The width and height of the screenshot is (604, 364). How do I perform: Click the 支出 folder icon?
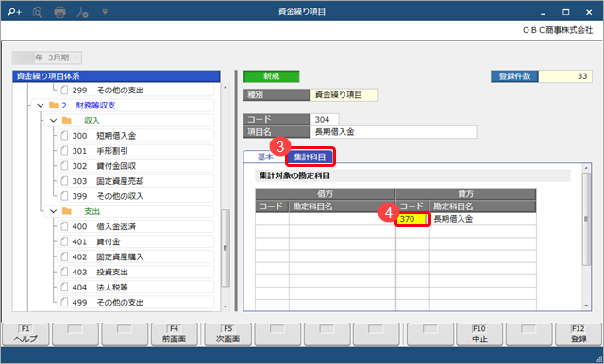point(67,211)
